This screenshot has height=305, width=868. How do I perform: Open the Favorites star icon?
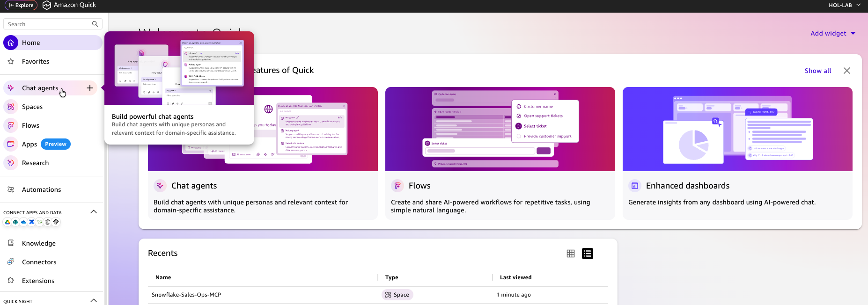click(11, 61)
